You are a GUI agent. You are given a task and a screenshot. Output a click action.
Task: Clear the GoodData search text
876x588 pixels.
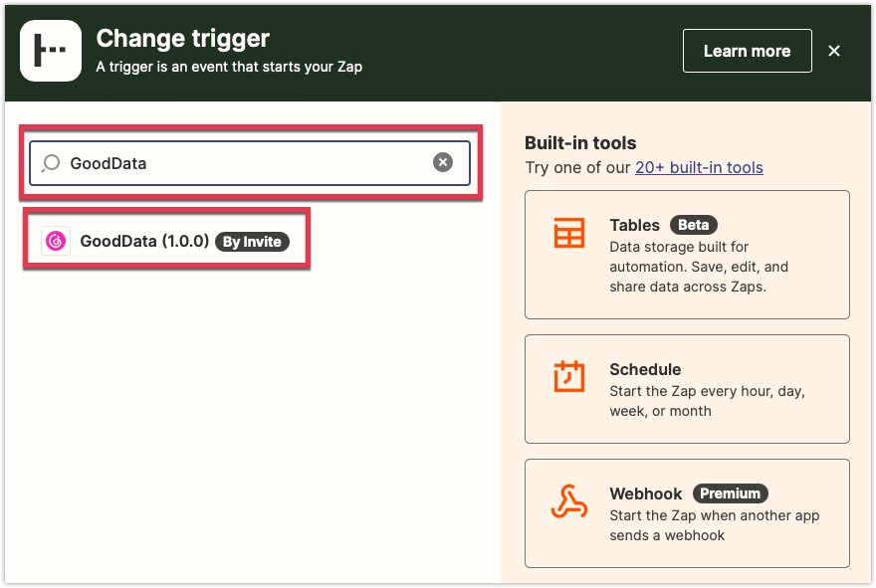(x=442, y=162)
